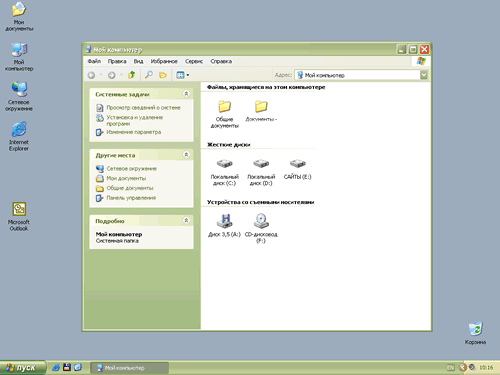Collapse the Другие места panel
The image size is (500, 375).
[x=186, y=155]
